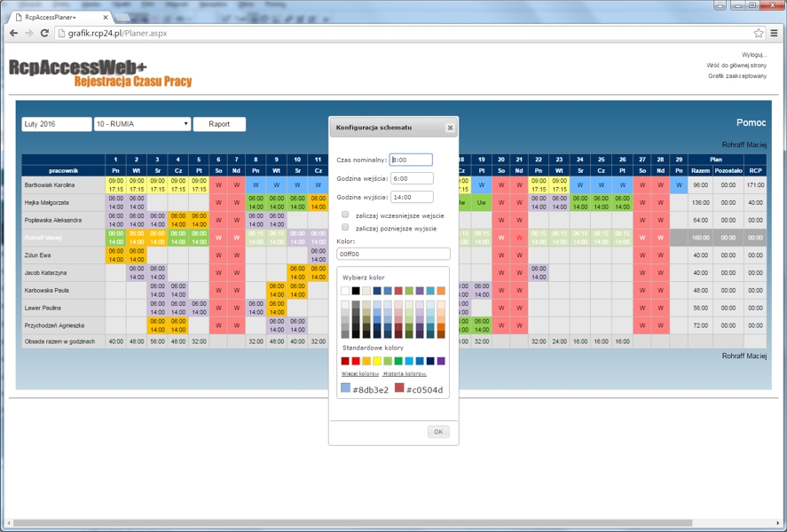Enable zaliczaj pozniejsze wyjscie checkbox

pos(345,227)
